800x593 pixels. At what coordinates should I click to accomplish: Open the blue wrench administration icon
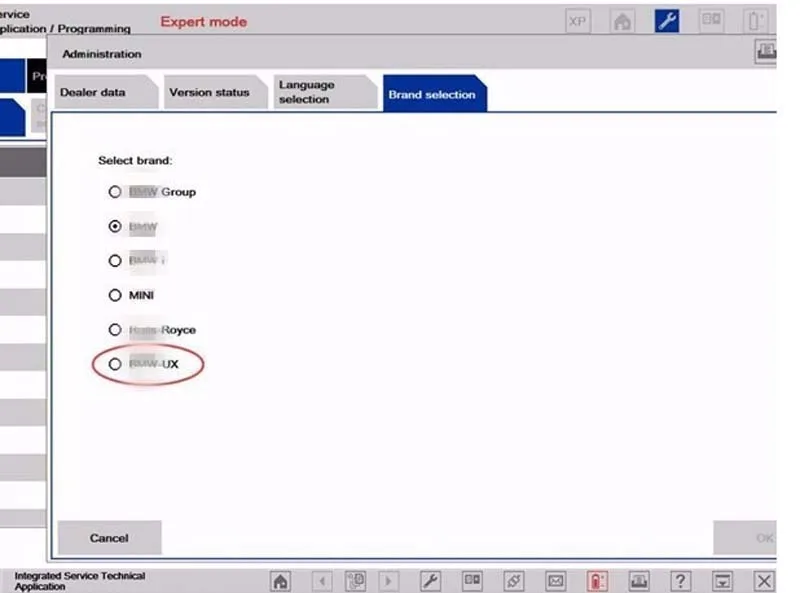667,21
